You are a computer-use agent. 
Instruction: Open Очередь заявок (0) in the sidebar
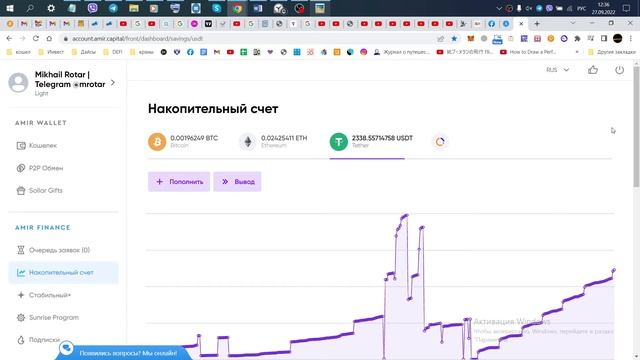point(53,250)
